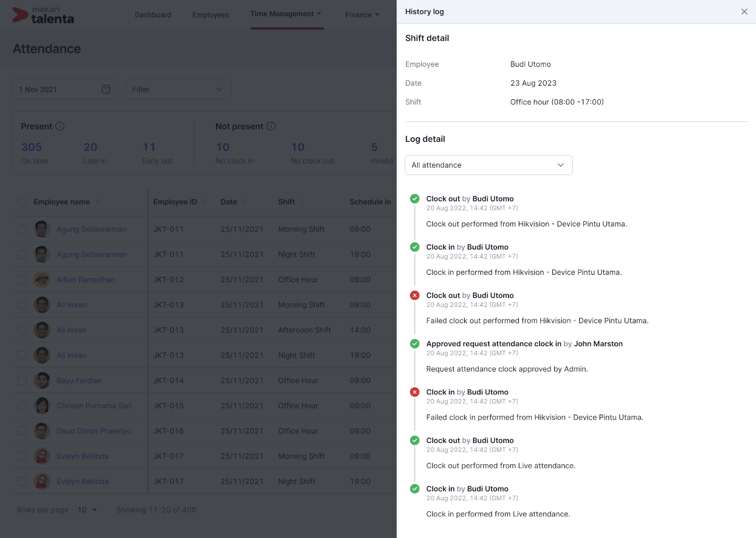Open the All attendance dropdown
The width and height of the screenshot is (756, 538).
pyautogui.click(x=489, y=165)
